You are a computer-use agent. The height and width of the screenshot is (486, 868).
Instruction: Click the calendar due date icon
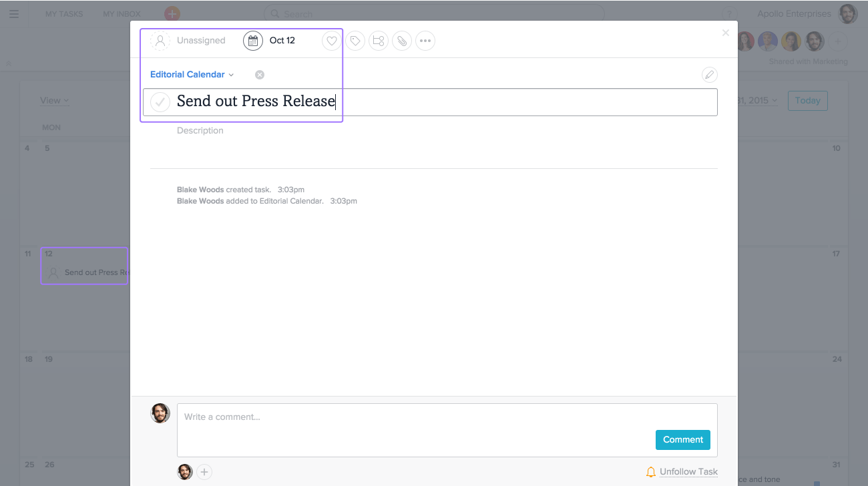pyautogui.click(x=252, y=41)
